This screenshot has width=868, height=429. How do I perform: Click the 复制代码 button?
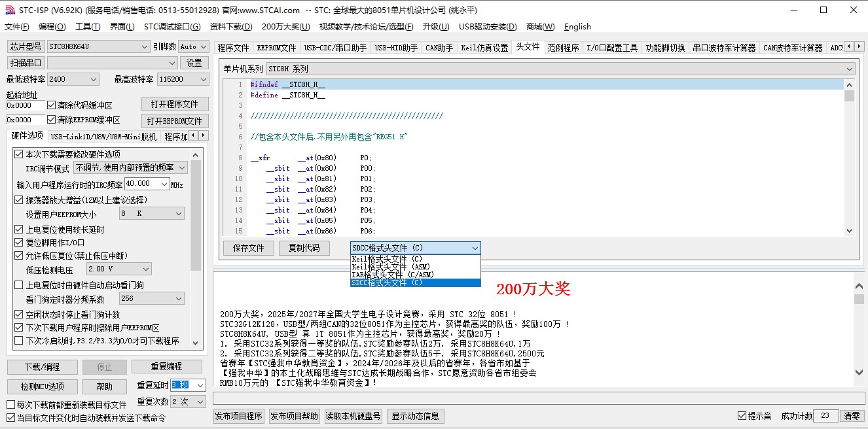[x=304, y=248]
